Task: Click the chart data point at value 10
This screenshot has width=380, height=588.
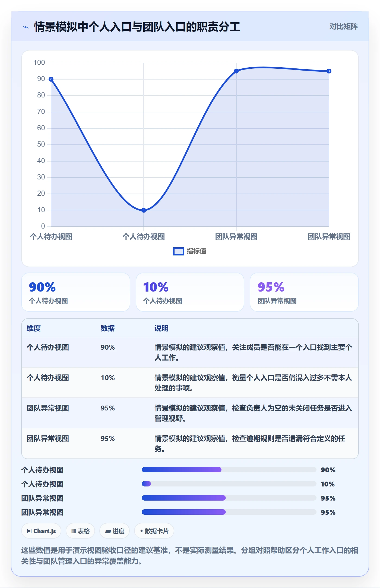Action: click(144, 210)
